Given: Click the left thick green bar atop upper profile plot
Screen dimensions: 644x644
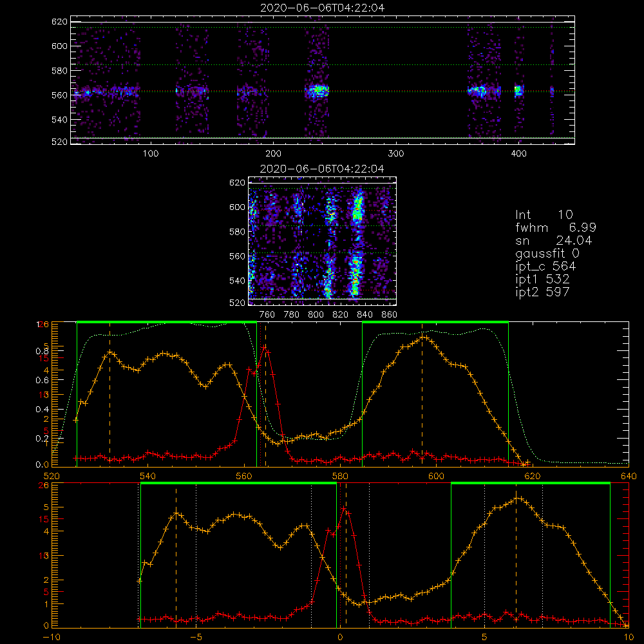Looking at the screenshot, I should [x=167, y=322].
